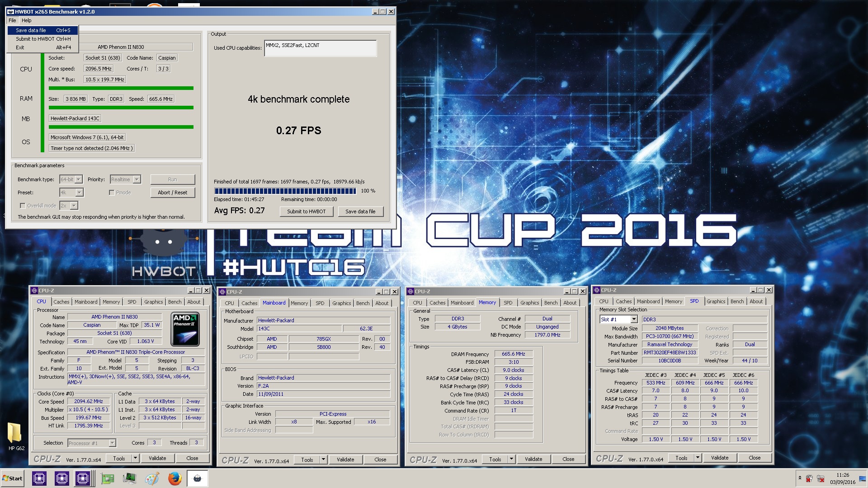The width and height of the screenshot is (868, 488).
Task: Click the Hewlett-Packard 143C motherboard field in HWBOT
Action: pos(75,118)
